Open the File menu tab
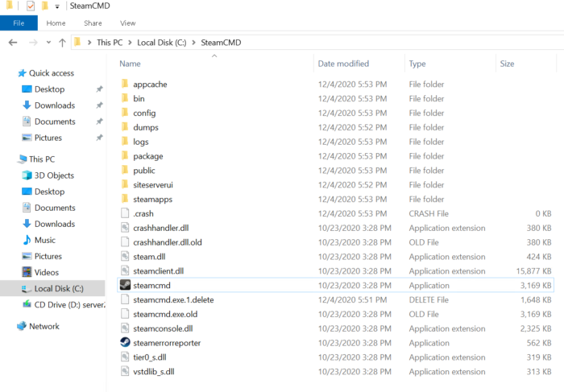Image resolution: width=564 pixels, height=392 pixels. click(19, 23)
